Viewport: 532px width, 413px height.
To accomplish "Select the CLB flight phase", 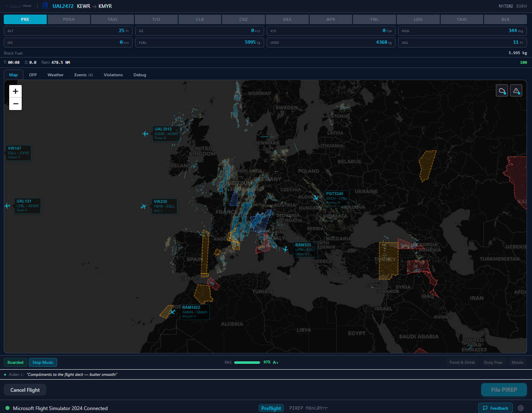I will click(200, 19).
